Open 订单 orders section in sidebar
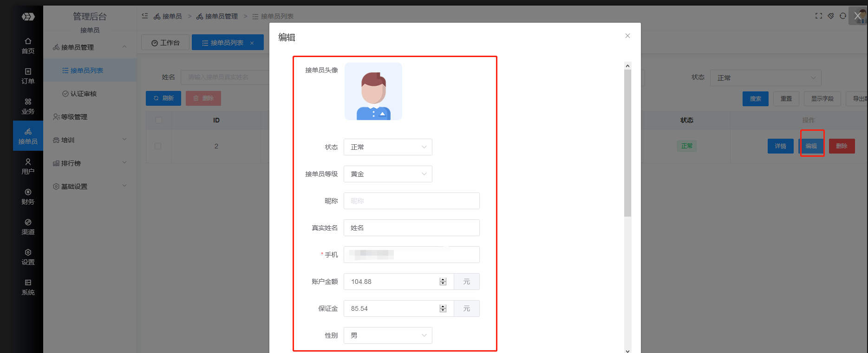The width and height of the screenshot is (868, 353). tap(28, 76)
